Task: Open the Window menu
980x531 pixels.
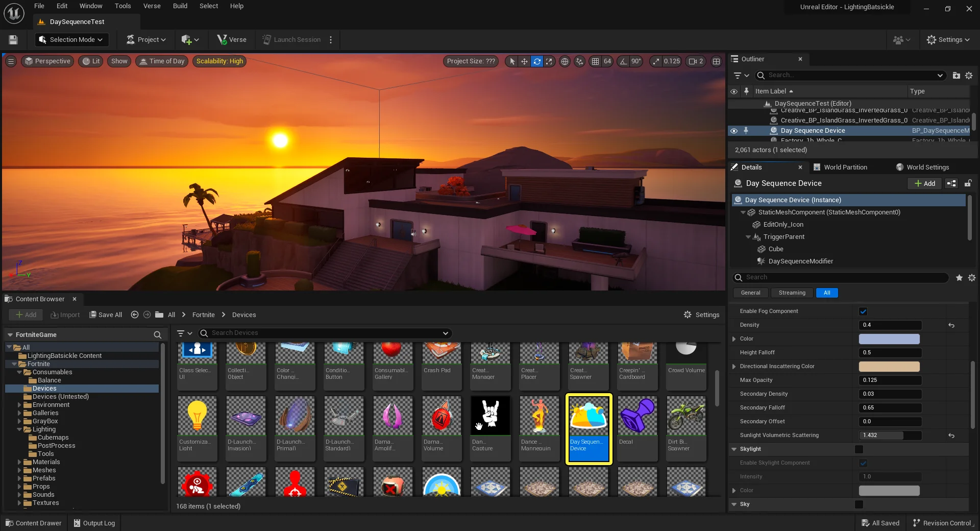Action: point(91,6)
